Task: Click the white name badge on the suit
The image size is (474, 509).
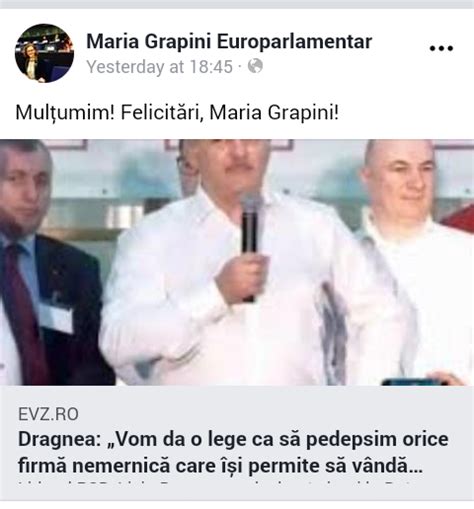Action: pos(57,318)
